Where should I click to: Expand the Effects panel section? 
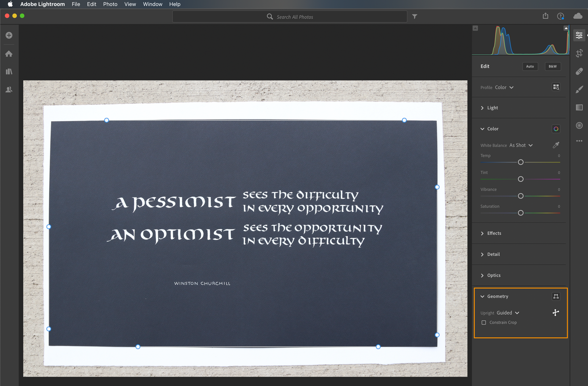[x=494, y=233]
